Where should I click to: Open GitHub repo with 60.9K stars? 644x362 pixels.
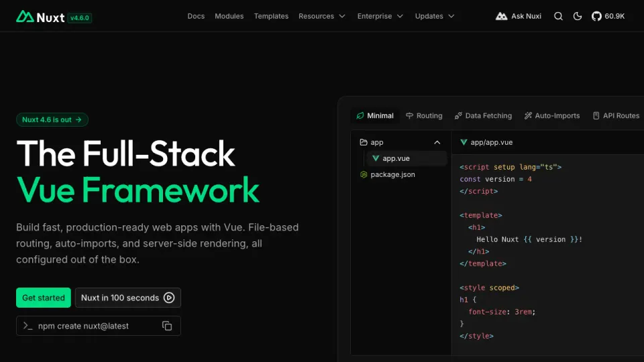608,16
